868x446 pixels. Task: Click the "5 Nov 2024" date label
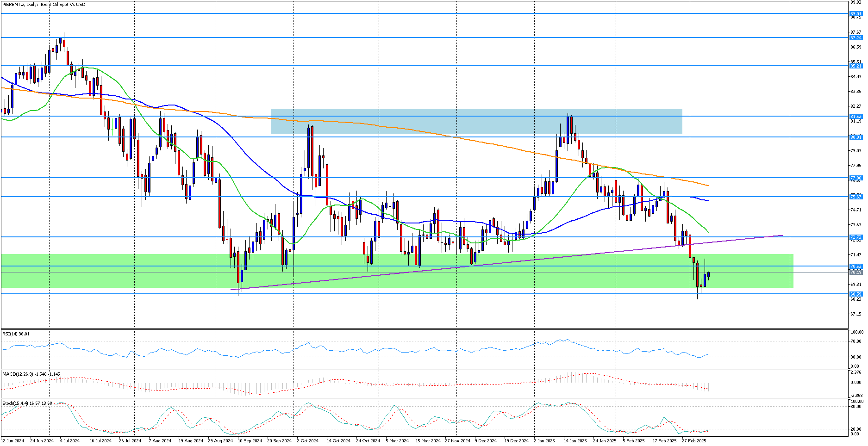(x=397, y=440)
